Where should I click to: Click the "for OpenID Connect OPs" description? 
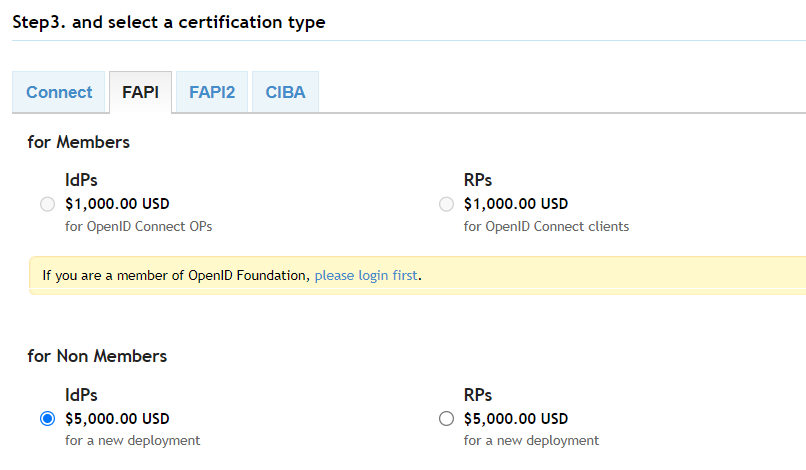(x=139, y=226)
